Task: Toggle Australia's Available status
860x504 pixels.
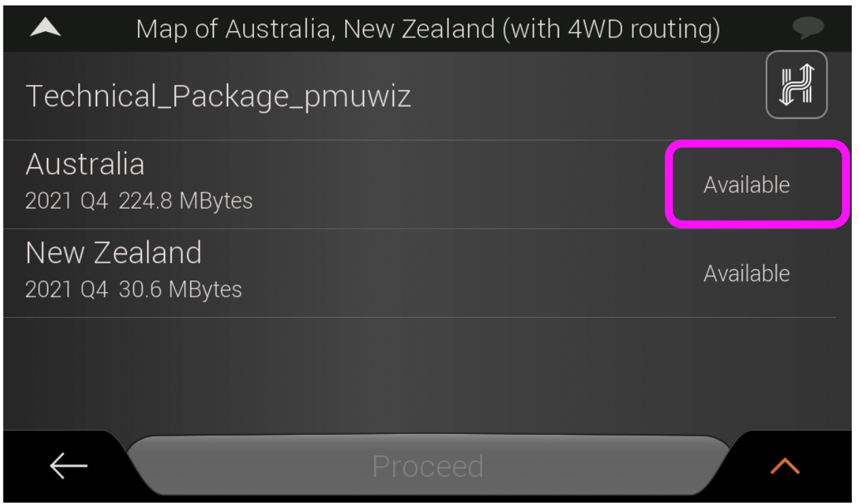Action: [747, 185]
